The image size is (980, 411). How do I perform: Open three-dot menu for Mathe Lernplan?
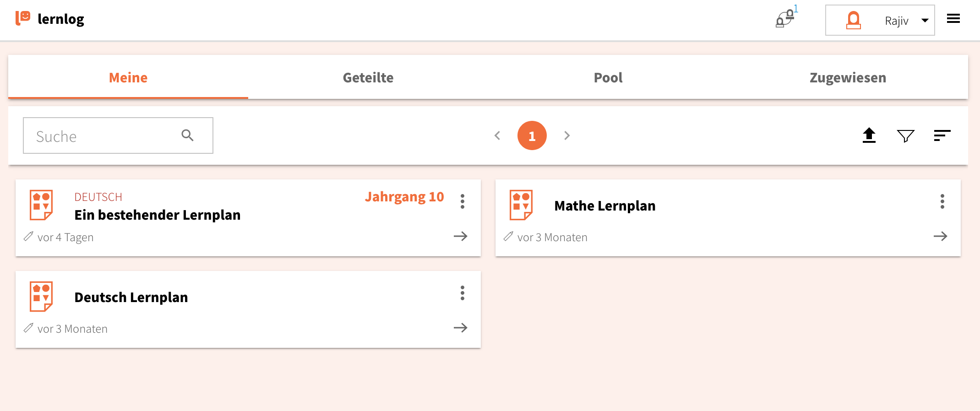942,201
